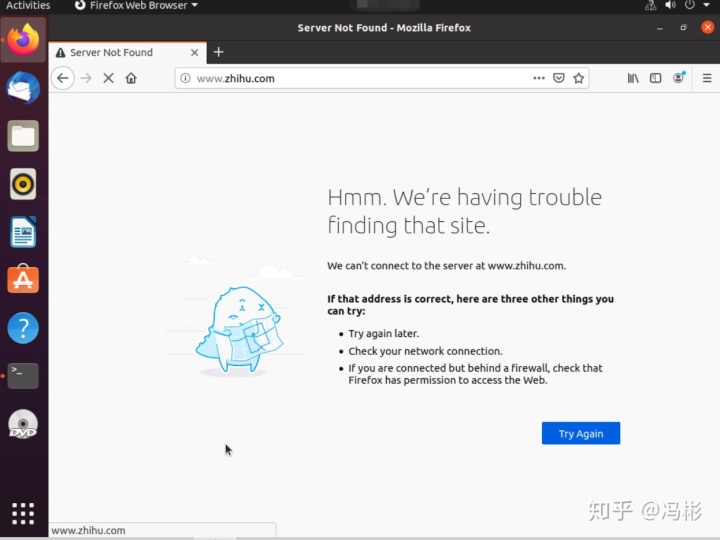
Task: Open network status icon in top bar
Action: click(650, 6)
